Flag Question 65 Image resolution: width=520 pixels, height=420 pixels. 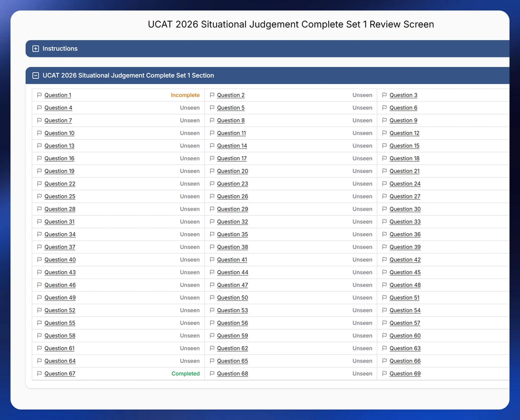coord(212,361)
